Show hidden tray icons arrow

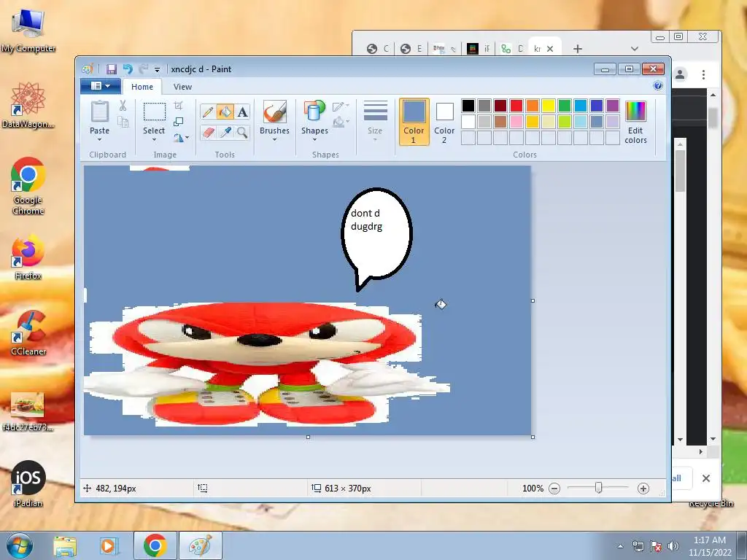click(x=620, y=546)
